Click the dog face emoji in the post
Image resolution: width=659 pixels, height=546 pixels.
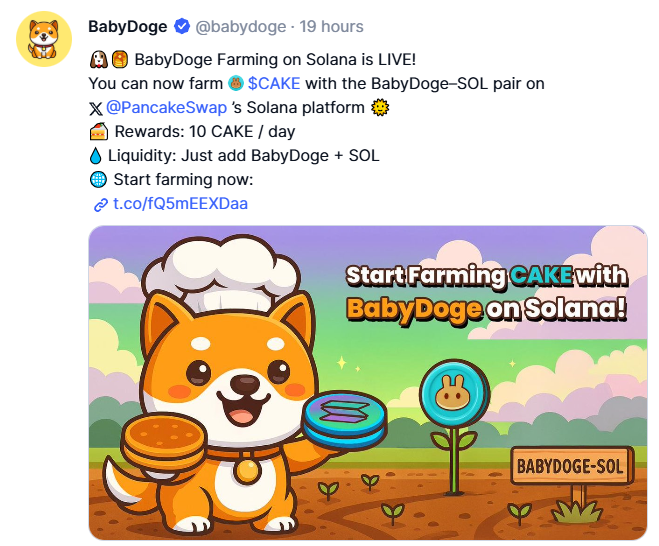(99, 60)
